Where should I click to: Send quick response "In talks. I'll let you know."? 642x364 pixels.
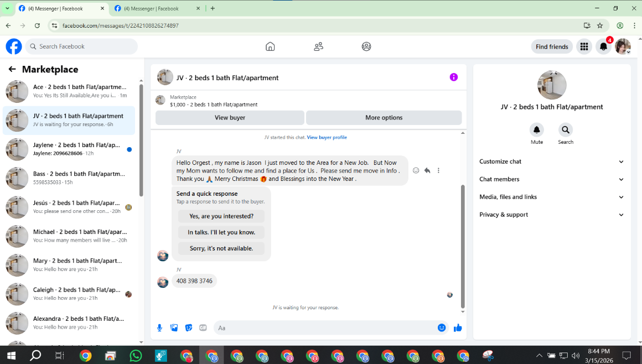(x=221, y=232)
